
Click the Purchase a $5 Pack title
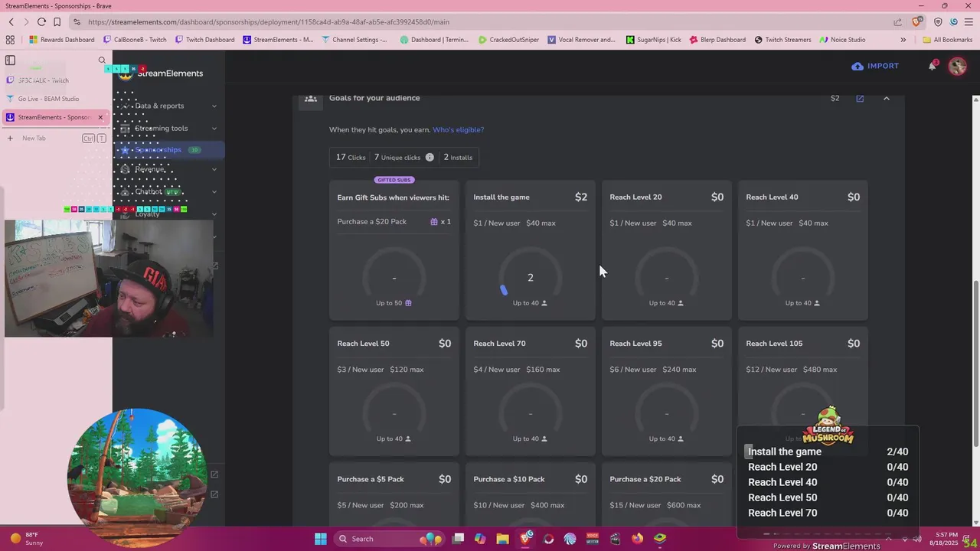(x=371, y=479)
